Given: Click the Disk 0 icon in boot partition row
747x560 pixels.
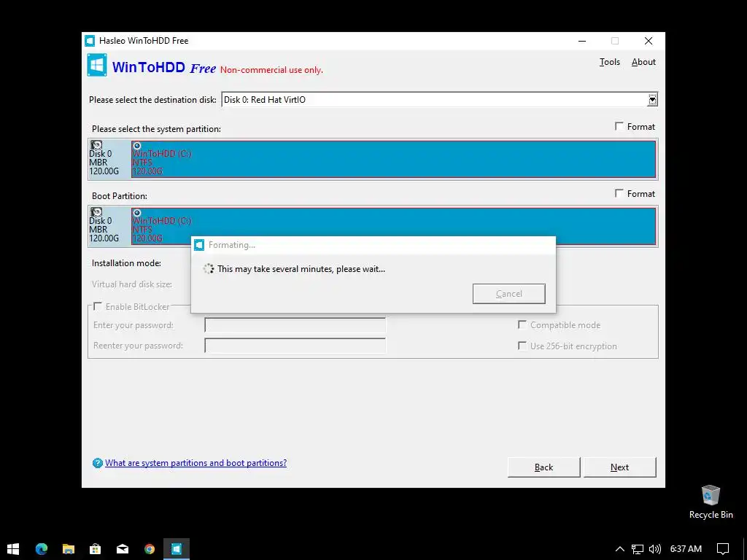Looking at the screenshot, I should [x=96, y=212].
